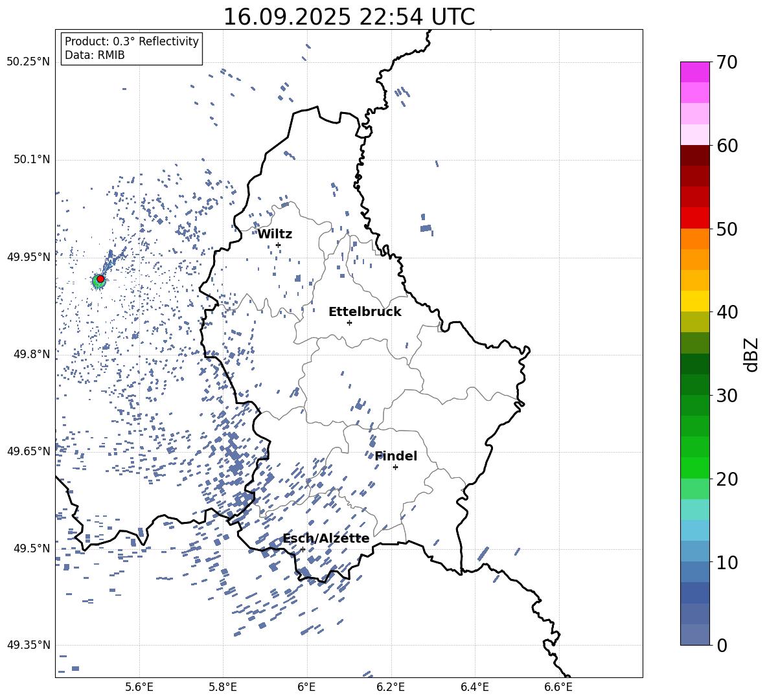
Task: Click the 49.8°N latitude label
Action: coord(31,354)
